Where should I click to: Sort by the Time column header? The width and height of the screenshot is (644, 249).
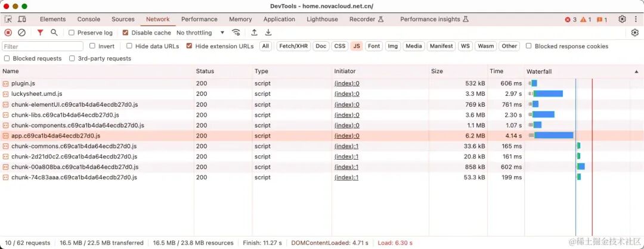(506, 71)
